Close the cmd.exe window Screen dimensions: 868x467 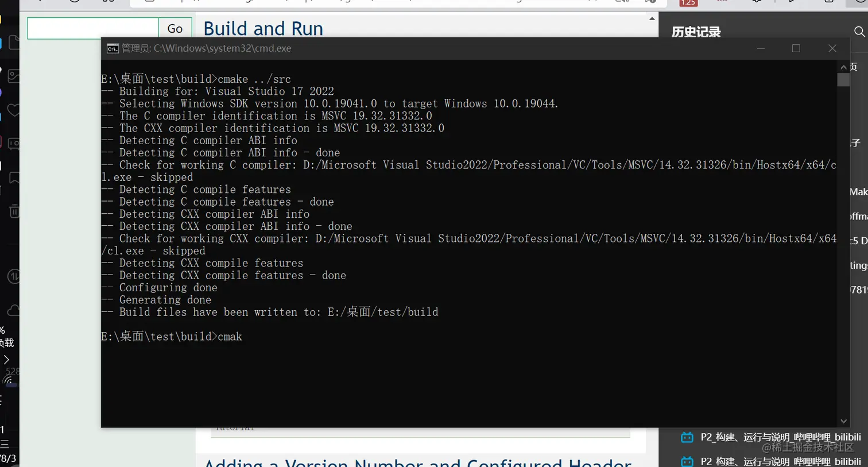832,48
